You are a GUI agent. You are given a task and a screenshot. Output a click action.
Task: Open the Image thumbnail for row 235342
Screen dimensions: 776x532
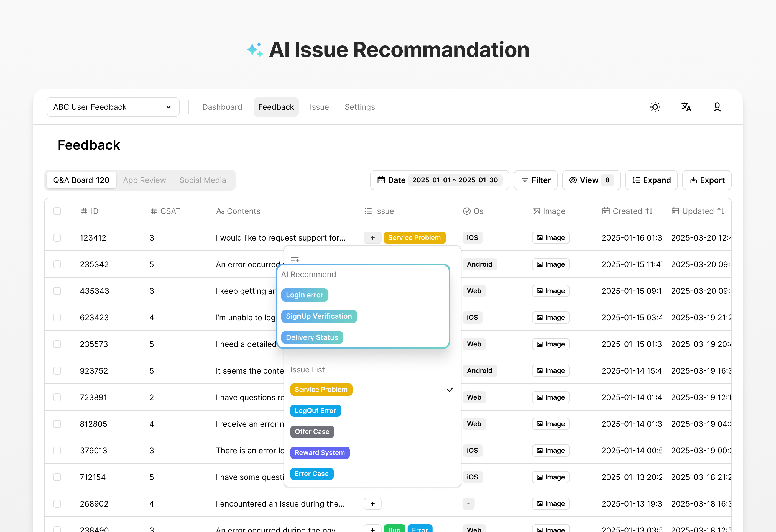(551, 264)
